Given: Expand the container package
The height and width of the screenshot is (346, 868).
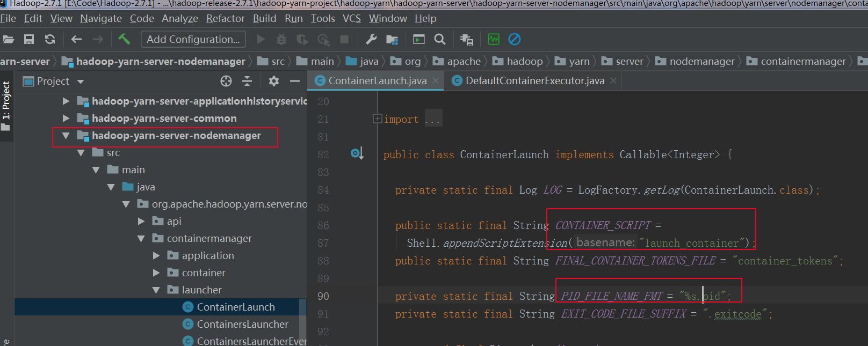Looking at the screenshot, I should coord(156,273).
